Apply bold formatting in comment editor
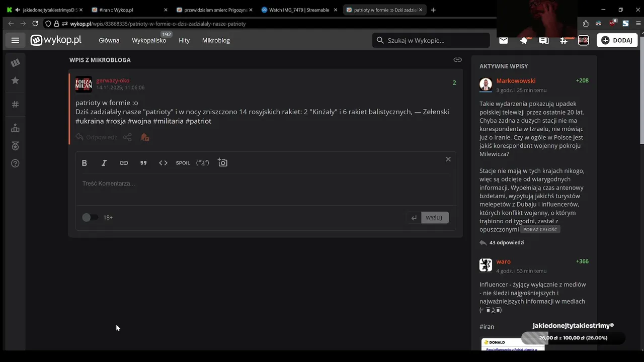This screenshot has width=644, height=362. tap(85, 163)
